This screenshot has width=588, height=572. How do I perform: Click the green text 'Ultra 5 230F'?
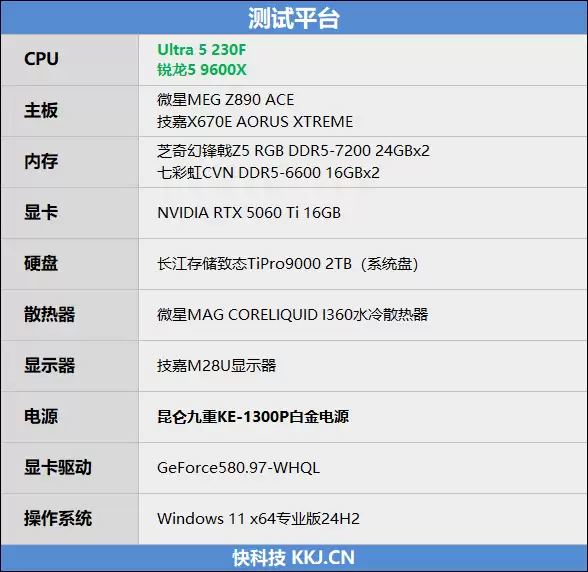pos(202,50)
